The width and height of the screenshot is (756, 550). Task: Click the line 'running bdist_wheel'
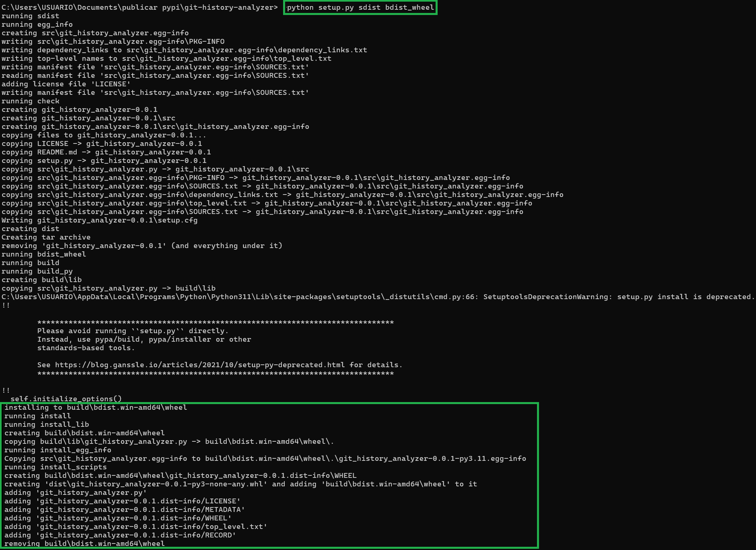44,254
